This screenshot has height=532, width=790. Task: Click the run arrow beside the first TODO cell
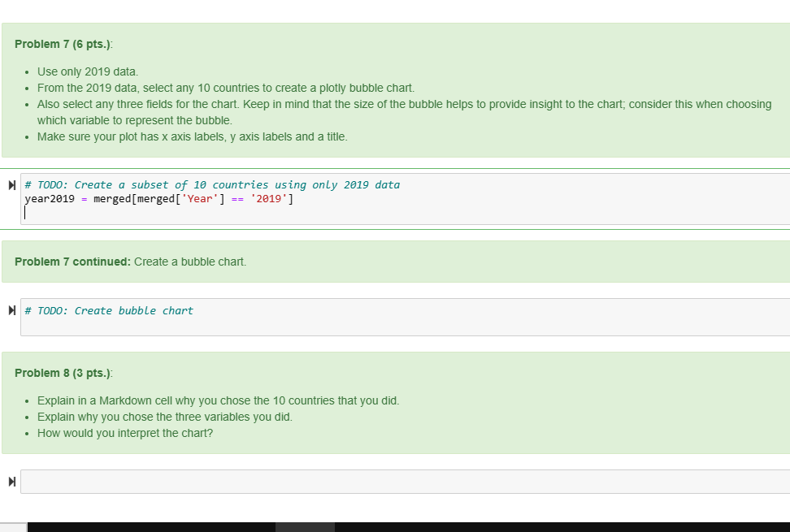11,184
